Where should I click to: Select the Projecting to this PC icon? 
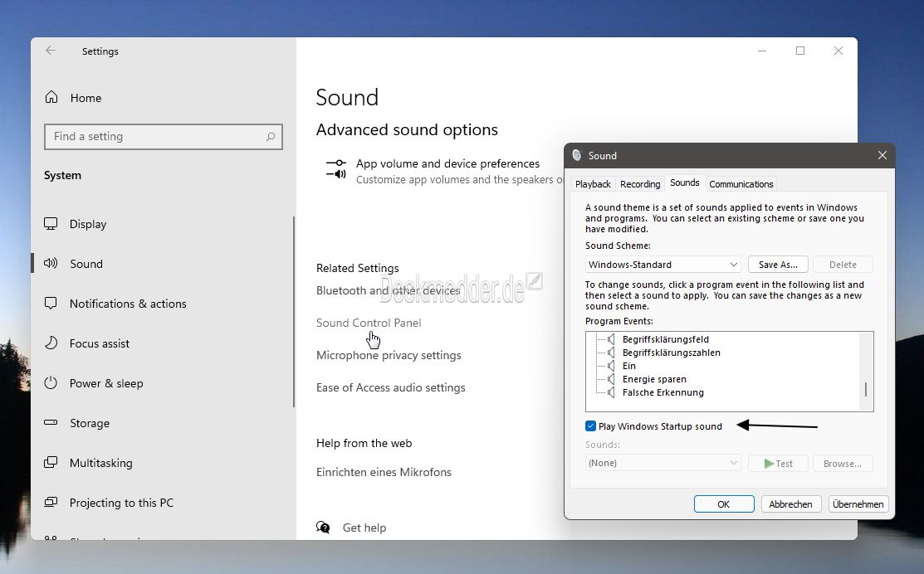[51, 502]
